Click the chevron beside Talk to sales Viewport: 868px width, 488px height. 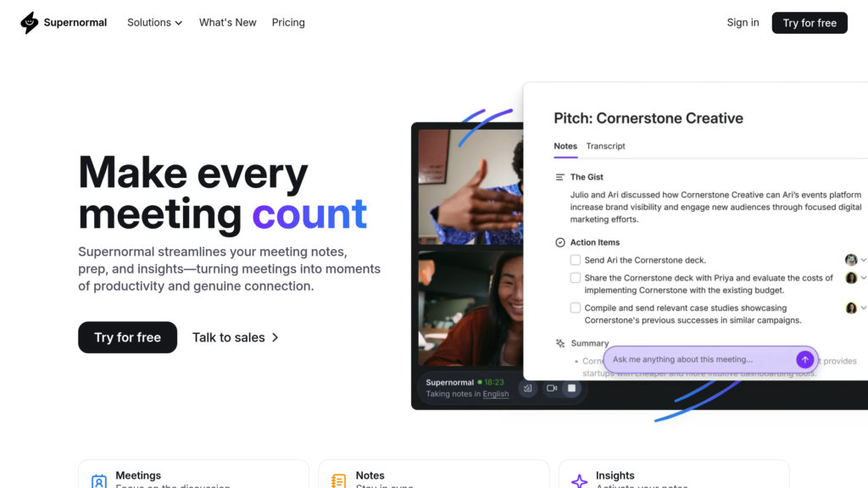click(x=275, y=337)
